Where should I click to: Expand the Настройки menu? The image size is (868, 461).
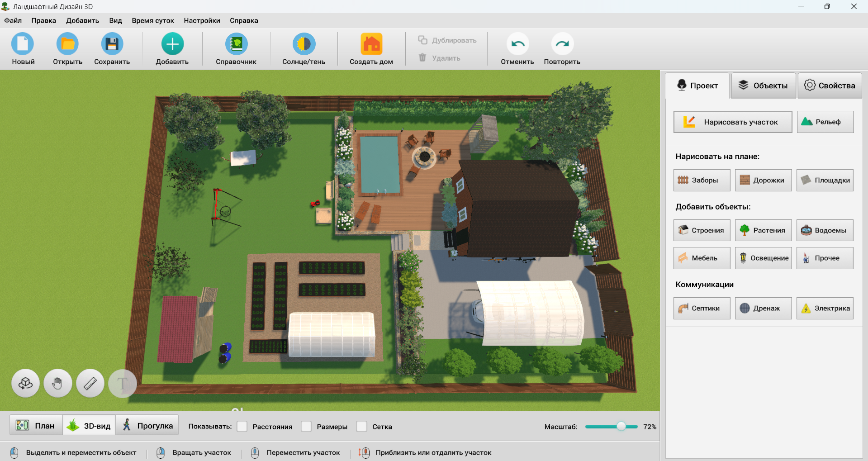click(202, 20)
